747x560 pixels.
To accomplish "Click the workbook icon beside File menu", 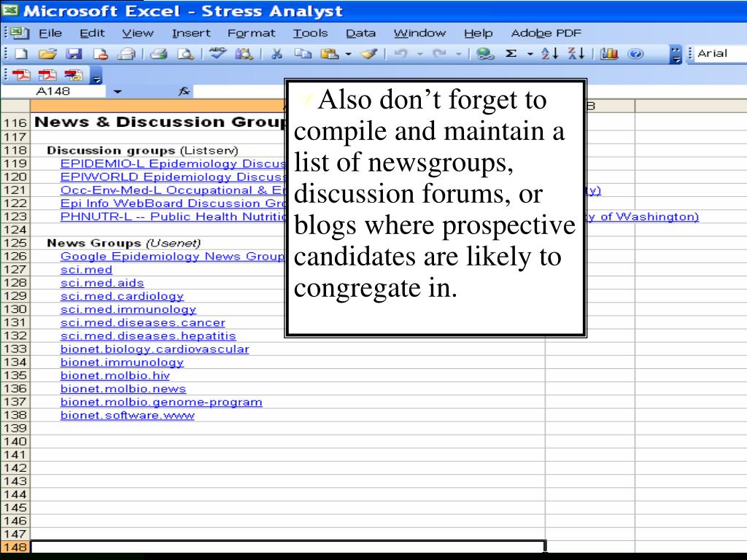I will [18, 33].
